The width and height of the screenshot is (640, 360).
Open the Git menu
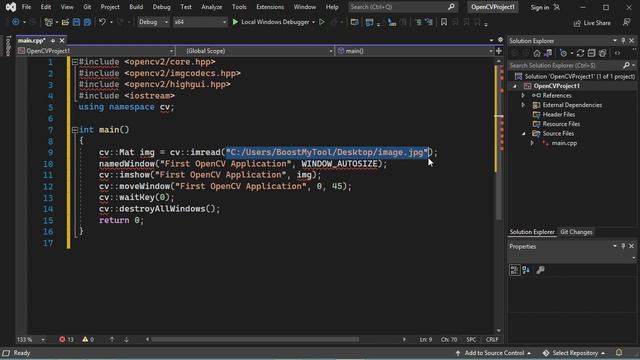coord(87,7)
